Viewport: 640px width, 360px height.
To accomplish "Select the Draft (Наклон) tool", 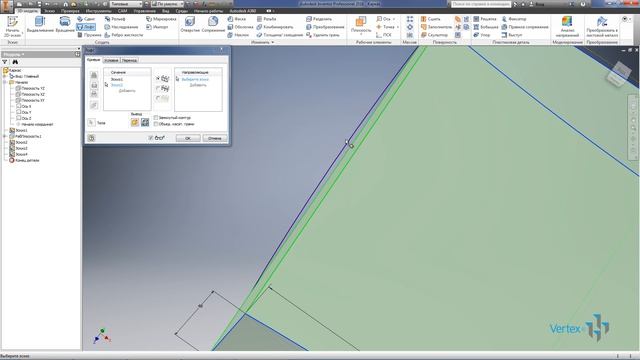I will pyautogui.click(x=238, y=35).
